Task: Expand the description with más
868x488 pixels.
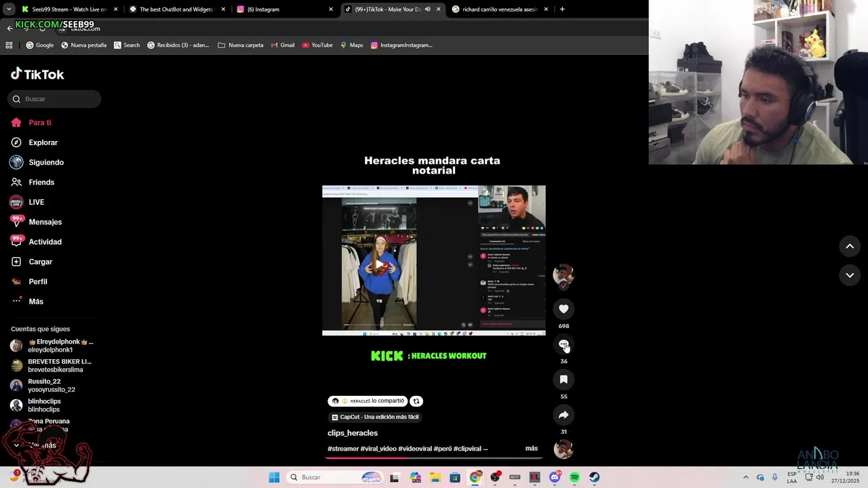Action: 532,449
